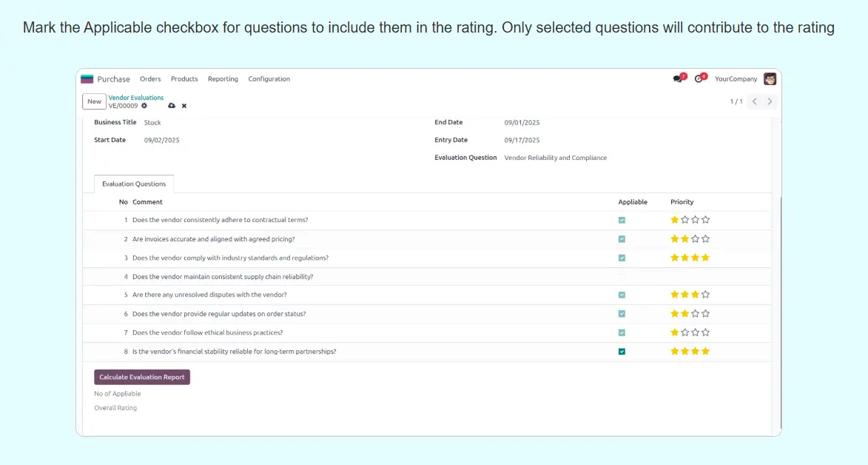Open the chat messages icon
Viewport: 868px width, 465px height.
click(x=678, y=79)
